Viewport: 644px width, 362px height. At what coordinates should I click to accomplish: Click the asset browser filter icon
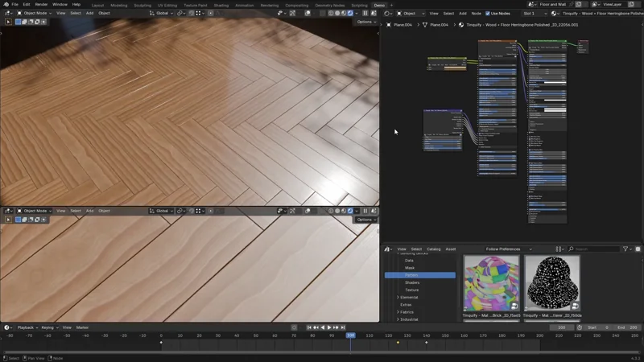[x=626, y=249]
